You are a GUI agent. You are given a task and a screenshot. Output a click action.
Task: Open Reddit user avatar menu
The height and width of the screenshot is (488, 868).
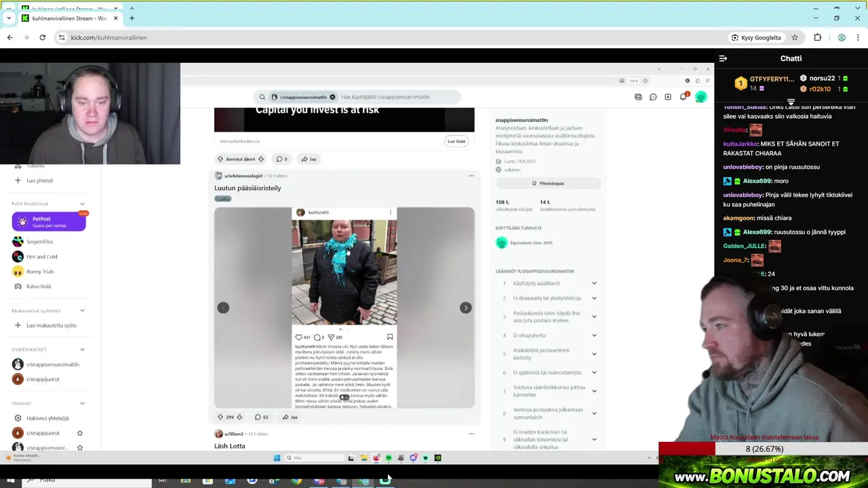pos(701,97)
